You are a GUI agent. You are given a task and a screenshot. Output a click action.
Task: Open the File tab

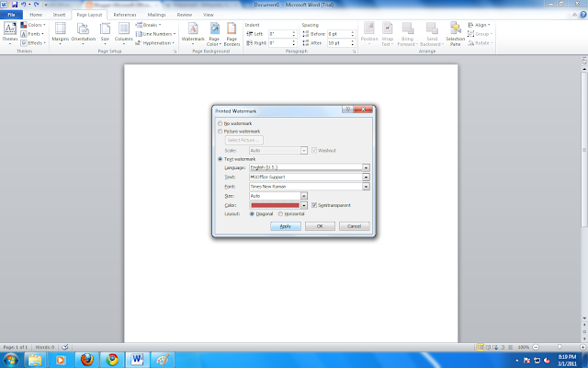(11, 15)
